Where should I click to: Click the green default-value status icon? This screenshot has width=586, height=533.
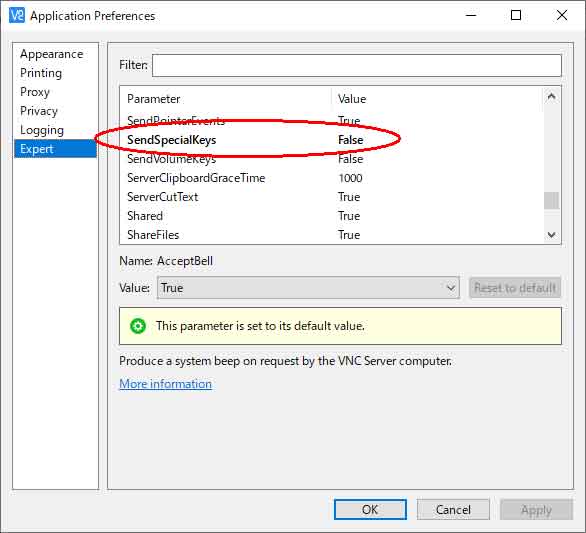[138, 326]
